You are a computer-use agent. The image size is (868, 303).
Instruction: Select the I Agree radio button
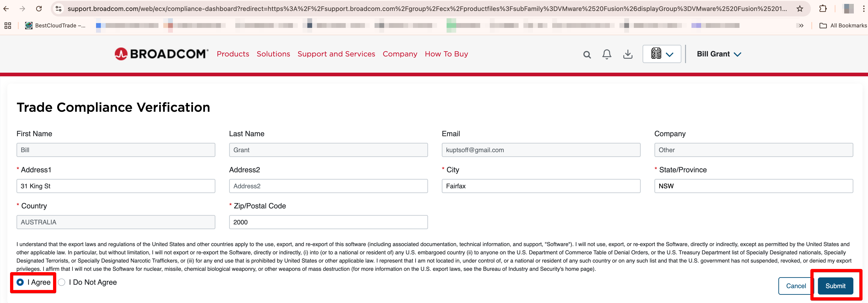[x=20, y=282]
